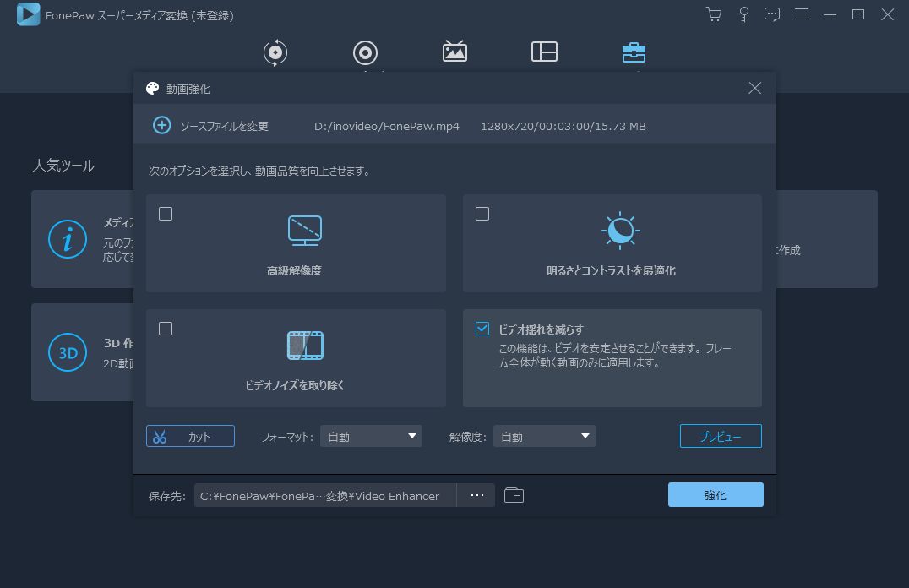Open the feedback chat icon
This screenshot has width=909, height=588.
(772, 14)
